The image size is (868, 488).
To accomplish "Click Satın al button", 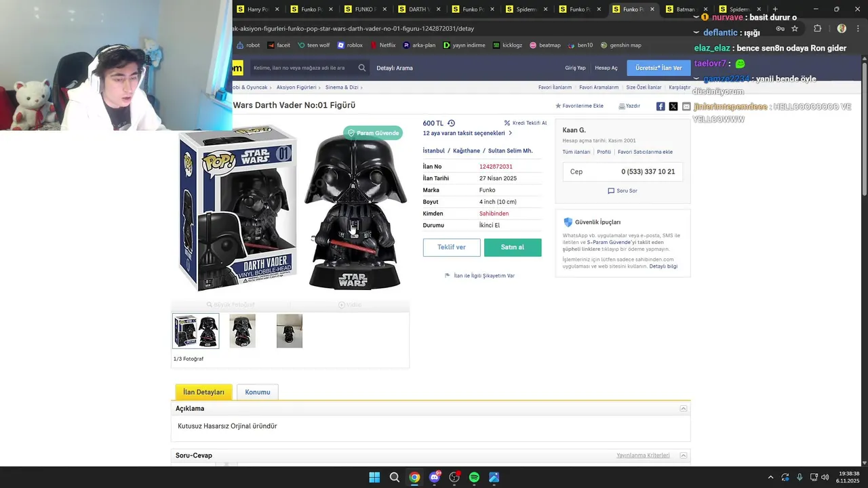I will coord(513,247).
